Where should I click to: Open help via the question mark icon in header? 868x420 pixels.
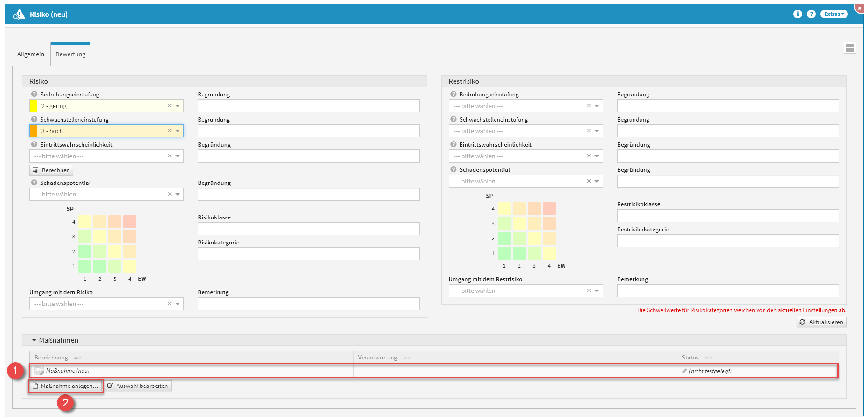811,14
